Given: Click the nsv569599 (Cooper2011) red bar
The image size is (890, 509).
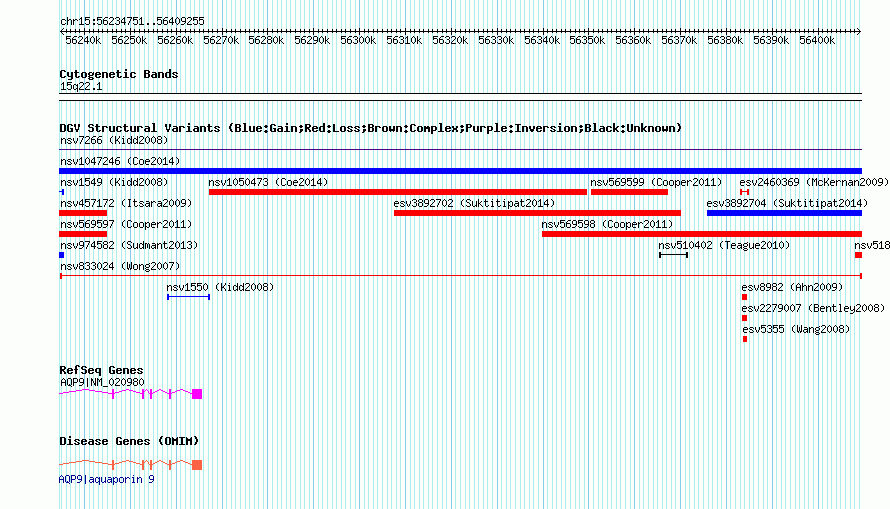Looking at the screenshot, I should 629,192.
